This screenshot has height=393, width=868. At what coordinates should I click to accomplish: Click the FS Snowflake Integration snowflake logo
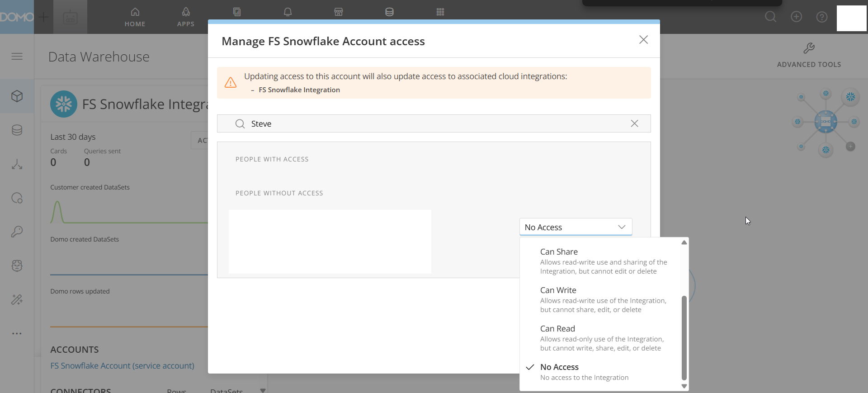tap(64, 104)
